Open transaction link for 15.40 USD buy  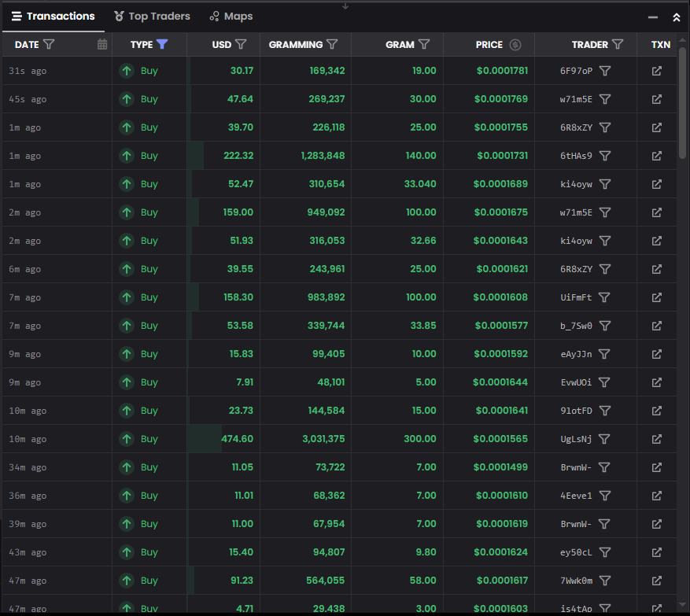656,552
